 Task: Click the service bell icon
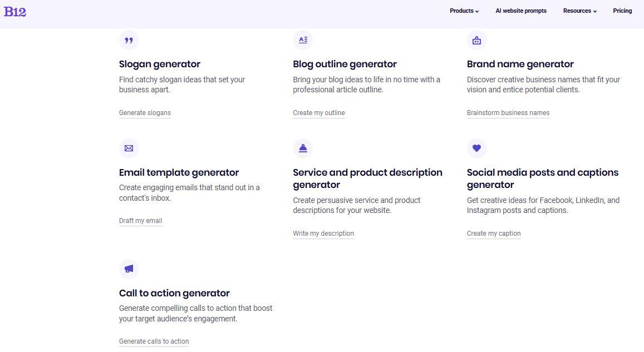click(x=303, y=148)
